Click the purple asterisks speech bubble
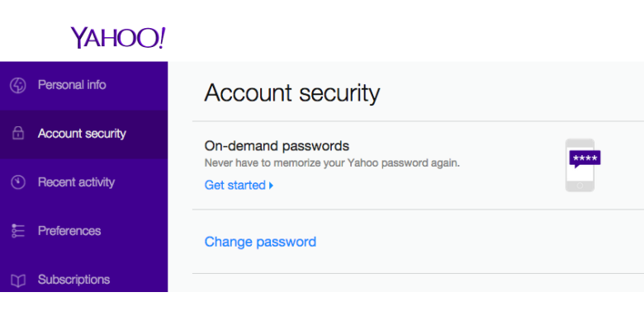The width and height of the screenshot is (644, 330). (585, 158)
